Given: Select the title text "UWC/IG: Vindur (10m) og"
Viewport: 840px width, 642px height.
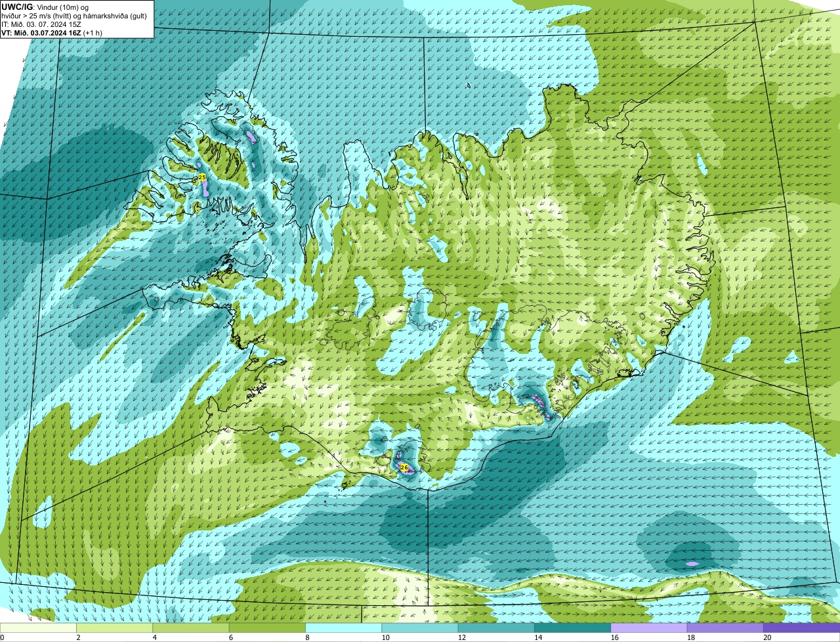Looking at the screenshot, I should [x=45, y=7].
